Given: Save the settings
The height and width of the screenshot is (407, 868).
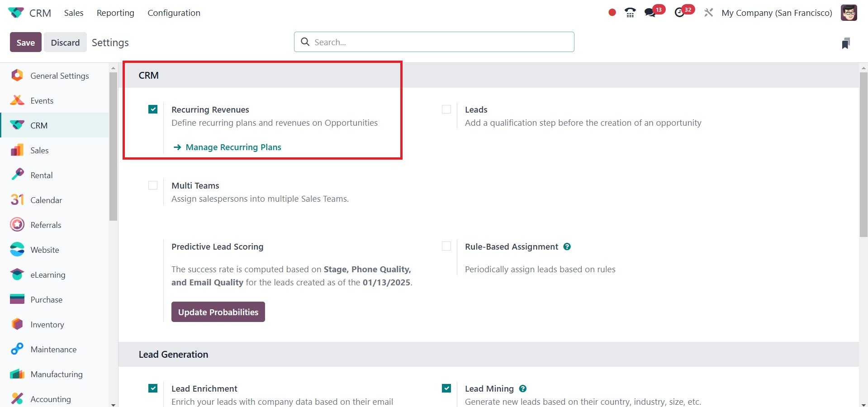Looking at the screenshot, I should pyautogui.click(x=26, y=42).
